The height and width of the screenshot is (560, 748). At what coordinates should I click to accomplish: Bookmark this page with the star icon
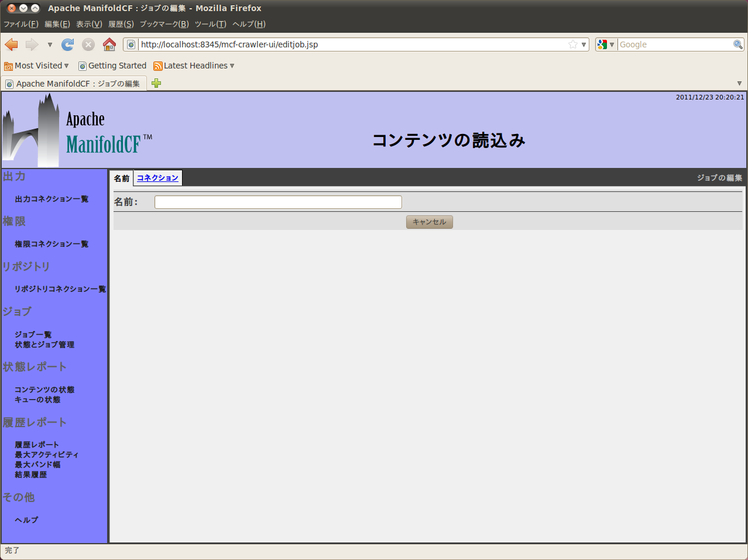pyautogui.click(x=573, y=44)
